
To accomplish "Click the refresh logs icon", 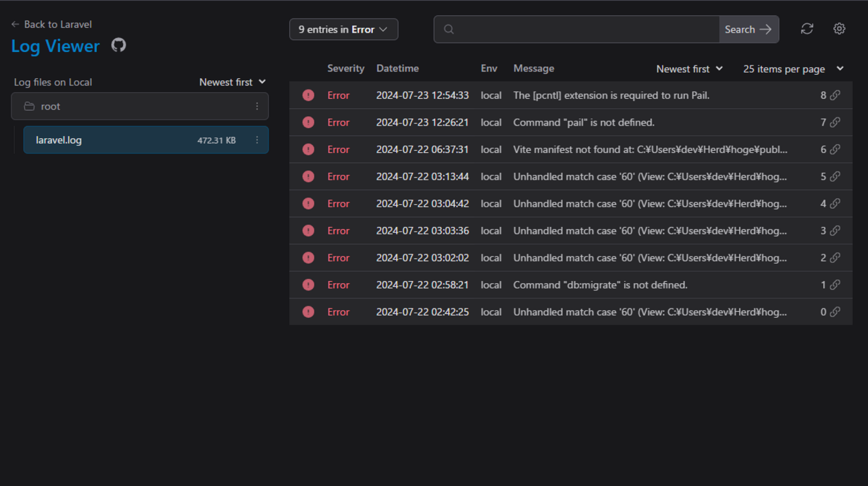I will click(x=807, y=29).
